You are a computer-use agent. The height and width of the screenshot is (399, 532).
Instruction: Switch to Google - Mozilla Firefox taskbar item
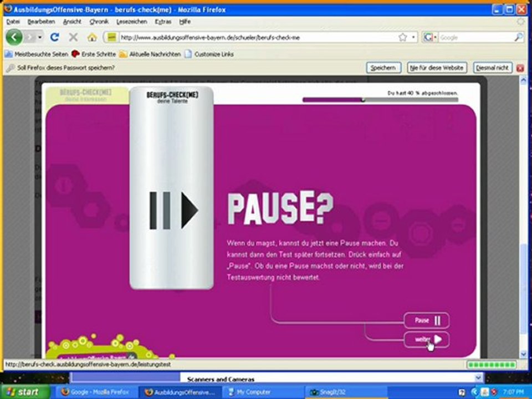96,392
